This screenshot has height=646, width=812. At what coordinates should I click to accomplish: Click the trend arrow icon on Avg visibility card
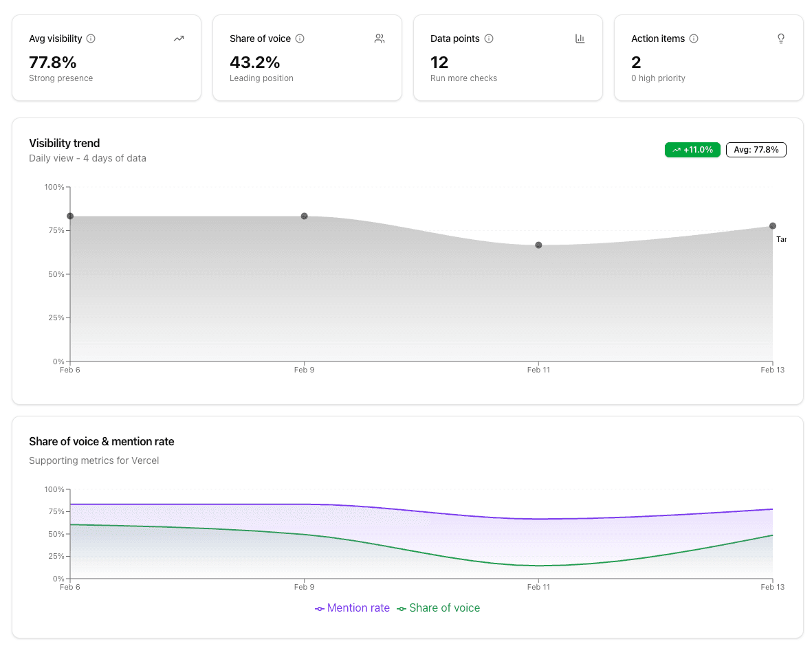tap(179, 38)
